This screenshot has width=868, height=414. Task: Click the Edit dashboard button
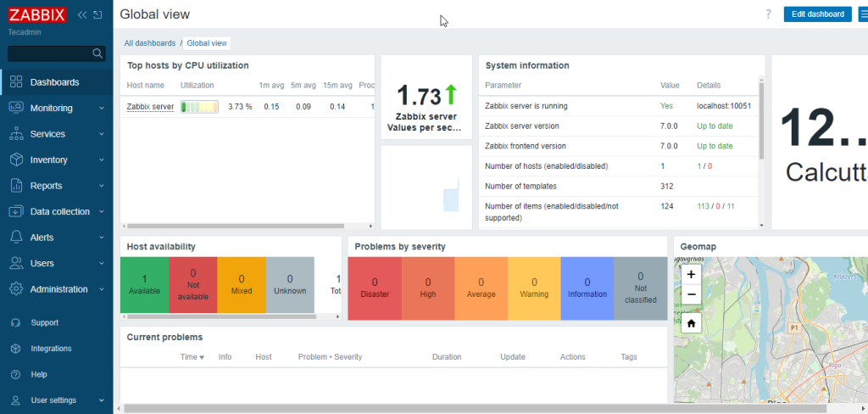[817, 14]
